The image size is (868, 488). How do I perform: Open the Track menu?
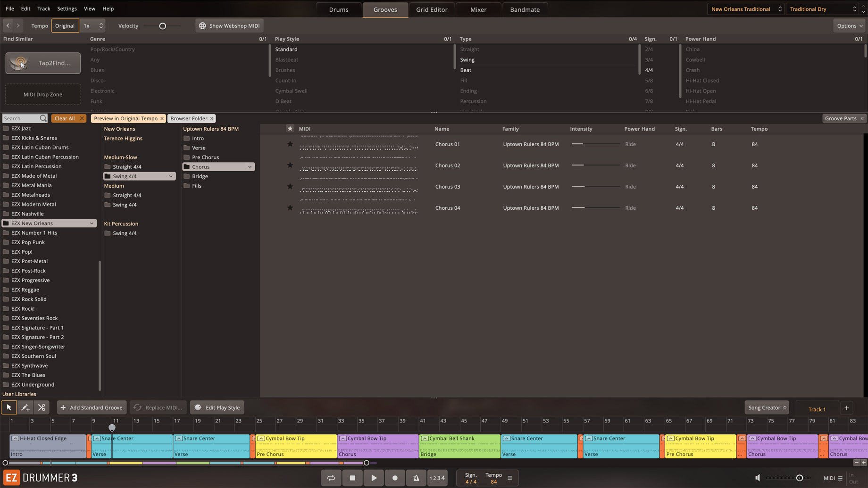coord(43,8)
